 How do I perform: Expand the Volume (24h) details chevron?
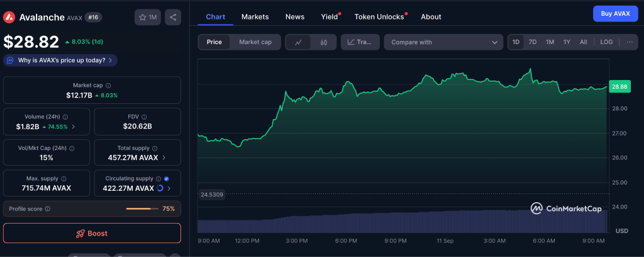pos(73,127)
